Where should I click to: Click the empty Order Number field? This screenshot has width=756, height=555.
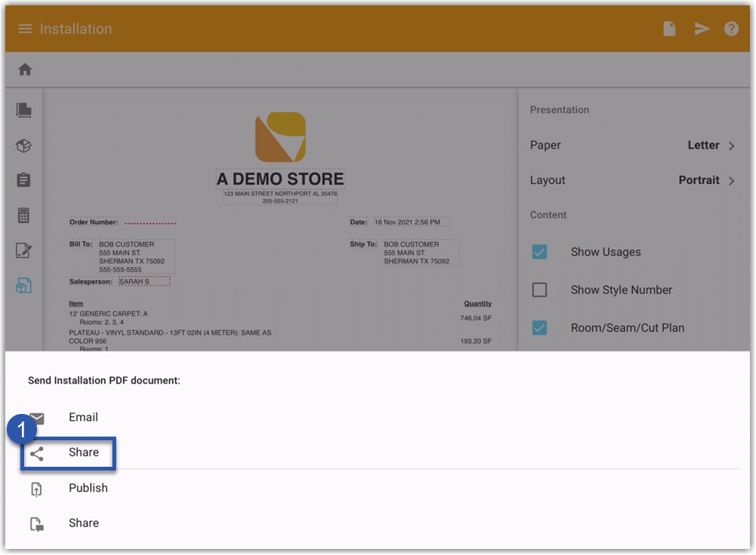point(150,222)
